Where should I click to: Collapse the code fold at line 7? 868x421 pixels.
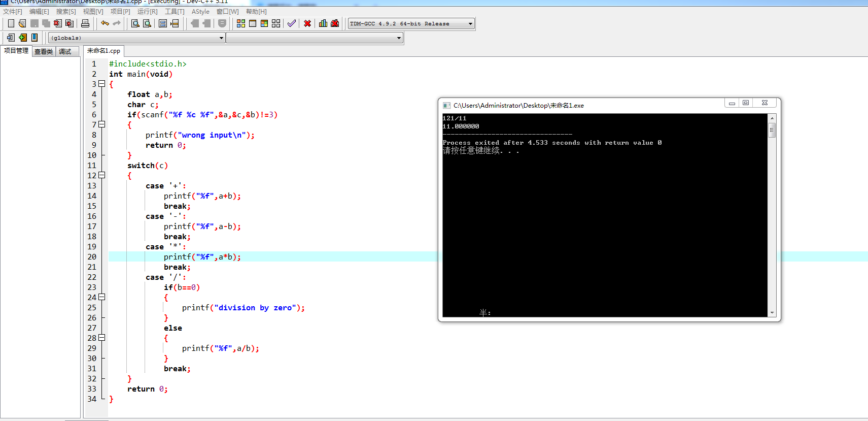102,124
